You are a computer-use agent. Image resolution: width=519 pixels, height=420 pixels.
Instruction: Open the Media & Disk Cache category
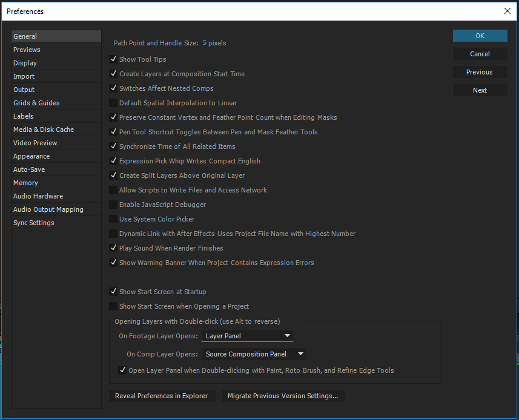[44, 130]
